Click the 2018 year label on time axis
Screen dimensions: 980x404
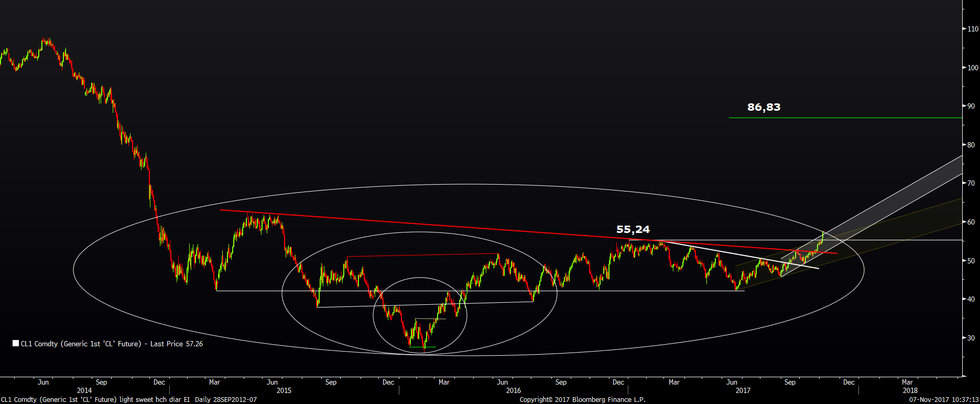pos(910,390)
